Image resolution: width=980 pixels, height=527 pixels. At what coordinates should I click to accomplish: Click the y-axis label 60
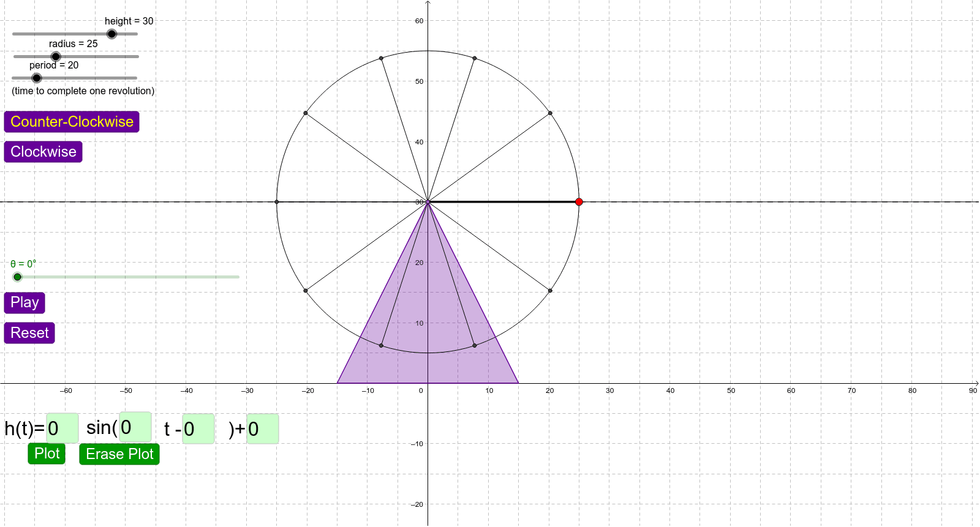[x=419, y=21]
